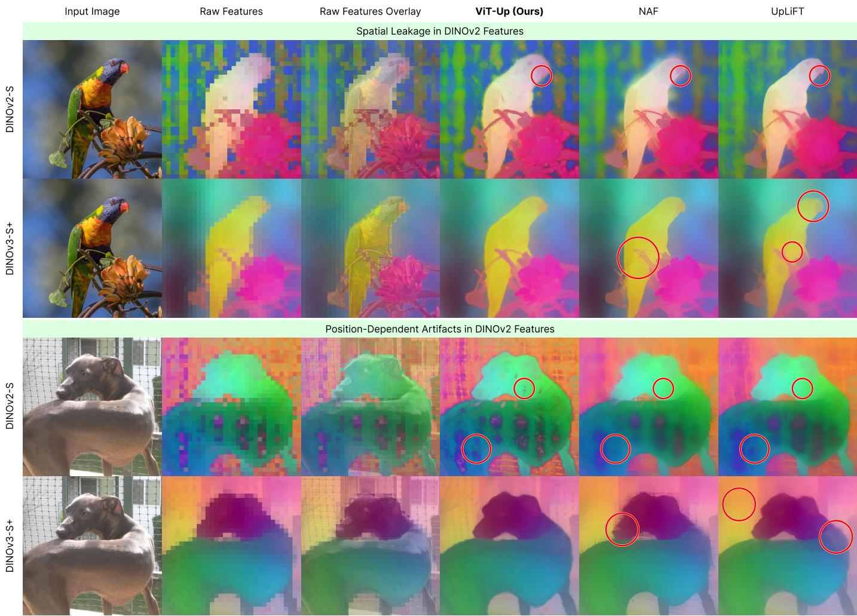The height and width of the screenshot is (616, 857).
Task: View dog Raw Features Overlay for DINOv3-S+
Action: 371,546
